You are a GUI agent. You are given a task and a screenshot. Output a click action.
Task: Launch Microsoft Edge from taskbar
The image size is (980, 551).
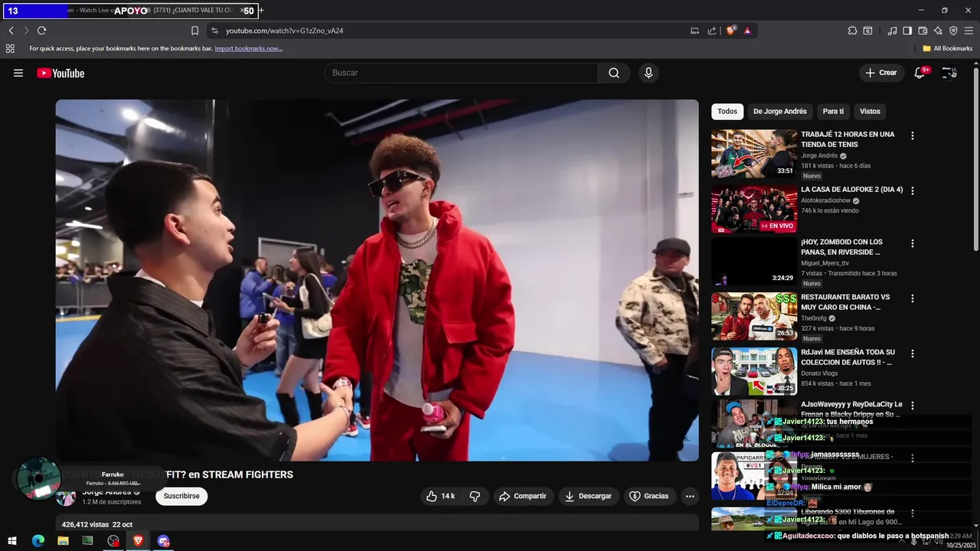pos(38,540)
